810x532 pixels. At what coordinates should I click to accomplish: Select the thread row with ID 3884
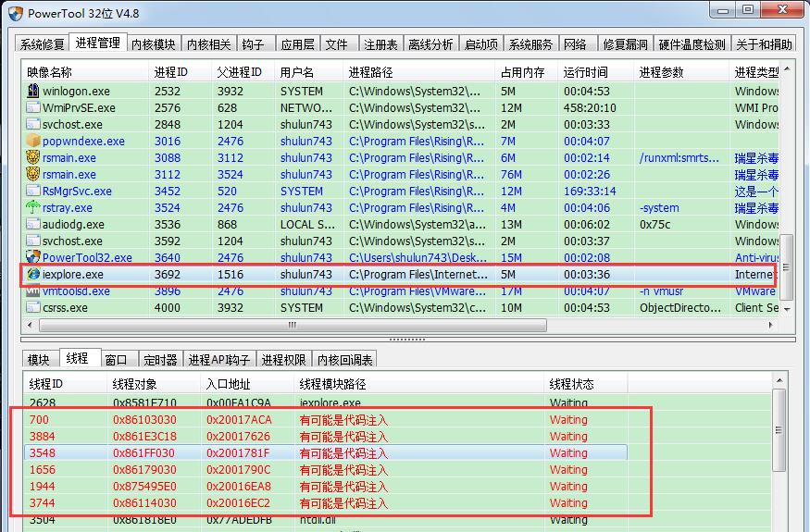(x=326, y=437)
